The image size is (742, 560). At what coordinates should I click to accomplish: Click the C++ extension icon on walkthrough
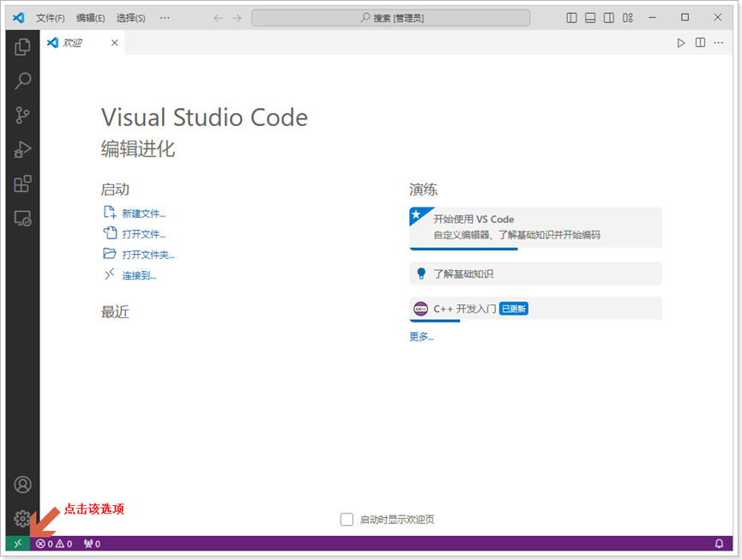click(x=420, y=309)
